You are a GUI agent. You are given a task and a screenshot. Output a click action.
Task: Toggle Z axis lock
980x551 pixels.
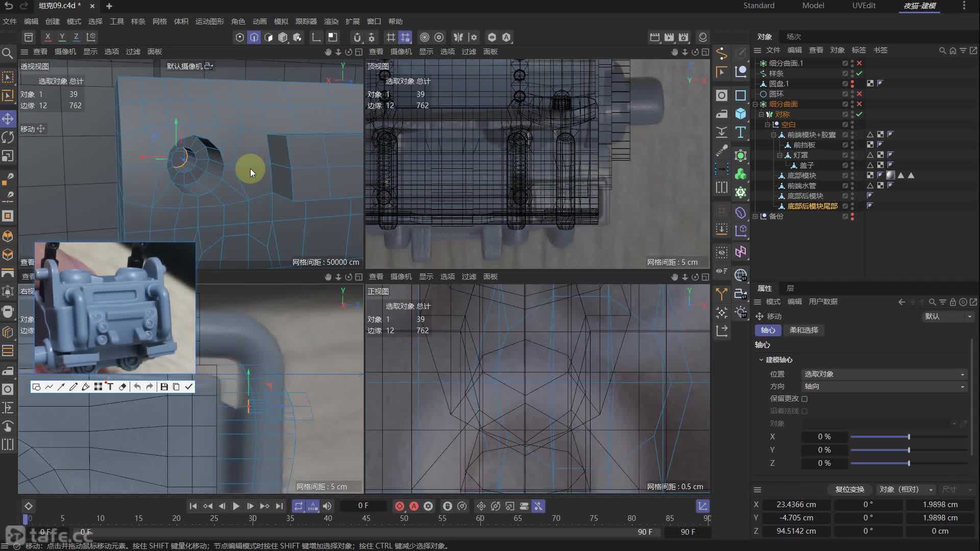(76, 37)
